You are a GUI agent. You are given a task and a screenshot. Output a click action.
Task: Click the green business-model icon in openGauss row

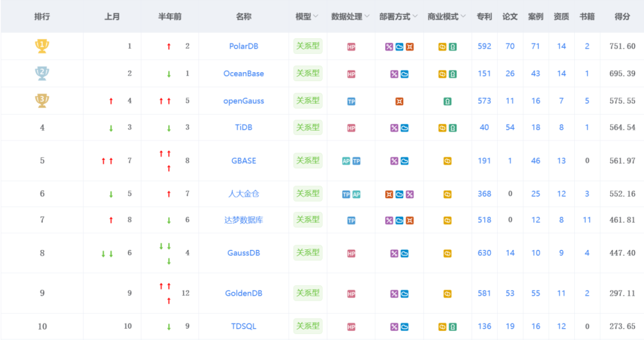click(447, 101)
